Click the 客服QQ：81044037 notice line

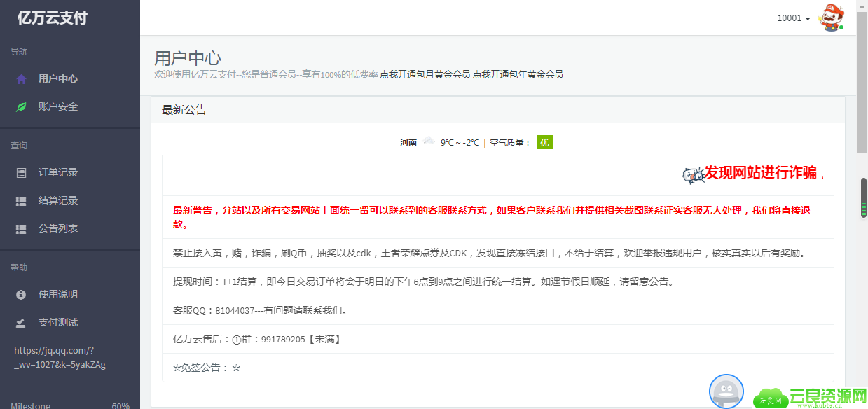(x=498, y=310)
